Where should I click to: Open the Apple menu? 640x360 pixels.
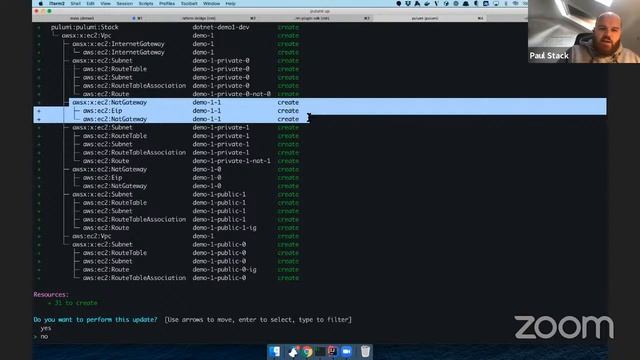[40, 4]
